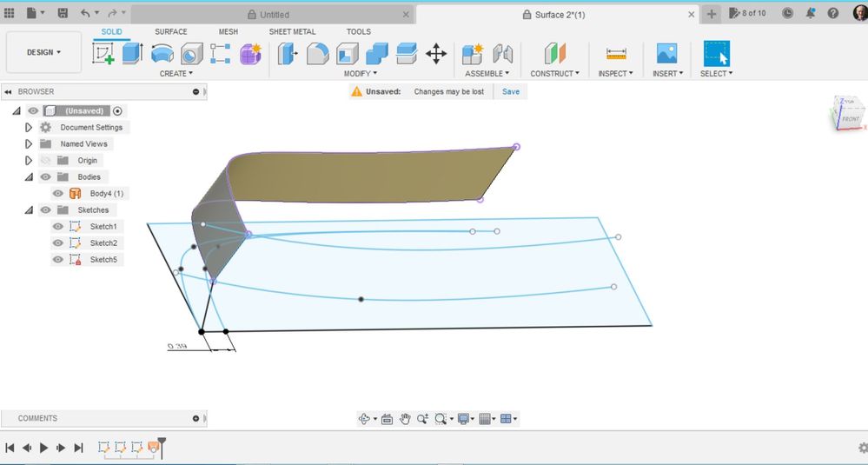868x465 pixels.
Task: Expand the Origin node
Action: point(29,161)
